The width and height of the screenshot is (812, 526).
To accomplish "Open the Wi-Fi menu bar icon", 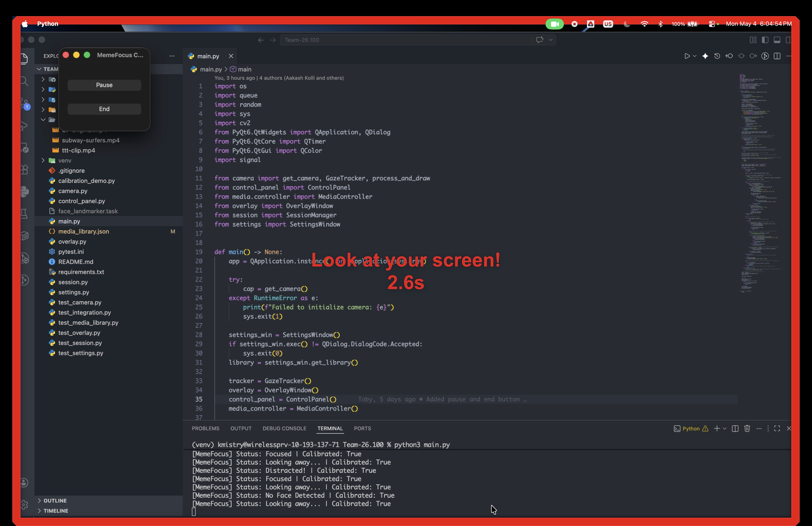I will click(x=644, y=24).
